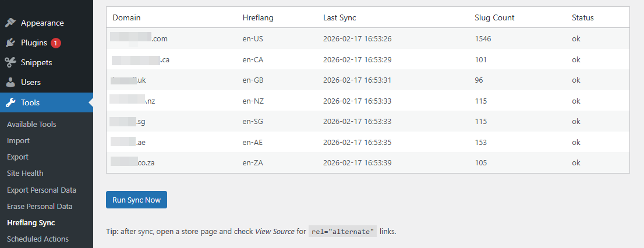Open the Export submenu item
The image size is (644, 248).
click(17, 157)
